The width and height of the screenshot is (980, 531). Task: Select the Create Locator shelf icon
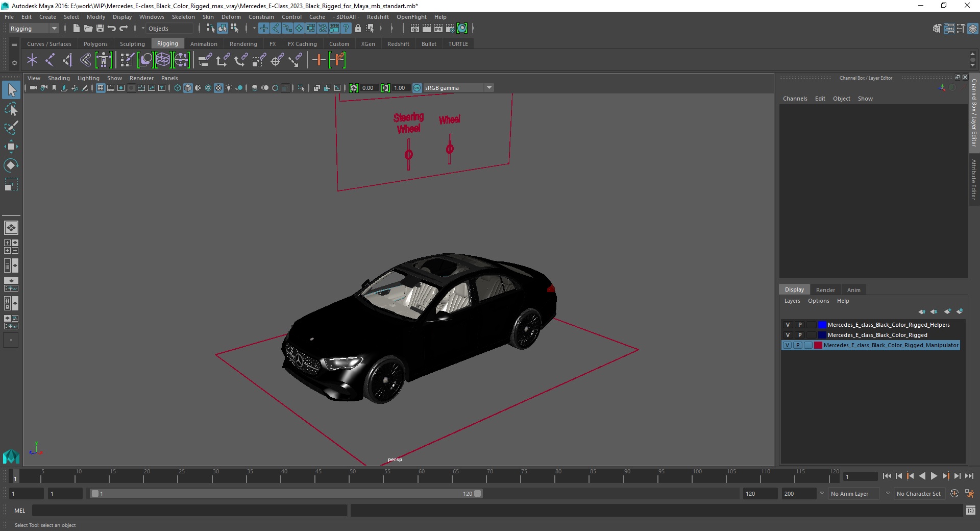pos(32,60)
